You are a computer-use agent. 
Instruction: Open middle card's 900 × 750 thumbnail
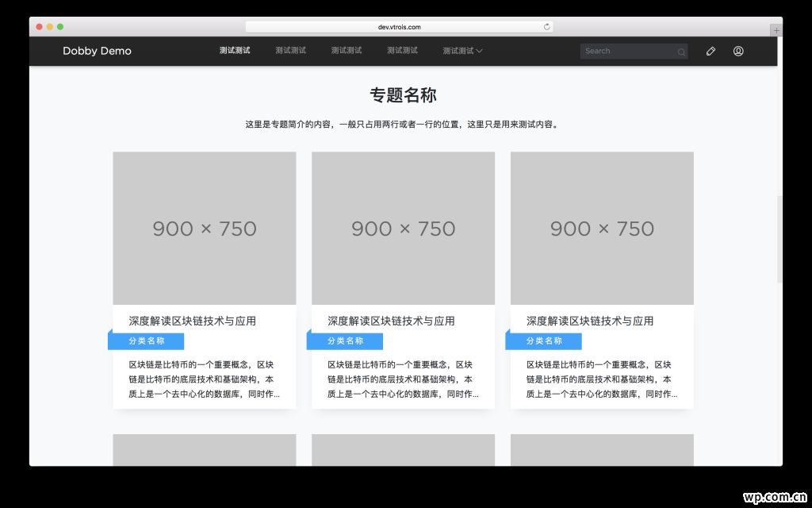coord(404,228)
